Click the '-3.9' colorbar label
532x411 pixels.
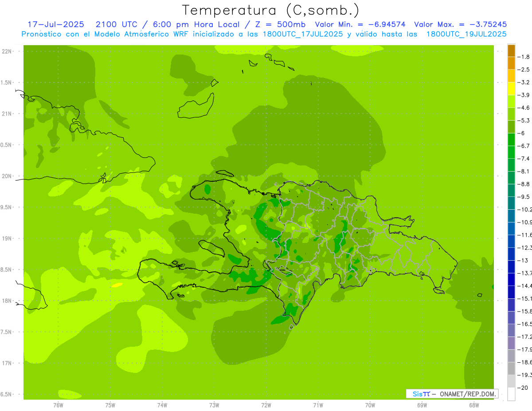(x=524, y=95)
